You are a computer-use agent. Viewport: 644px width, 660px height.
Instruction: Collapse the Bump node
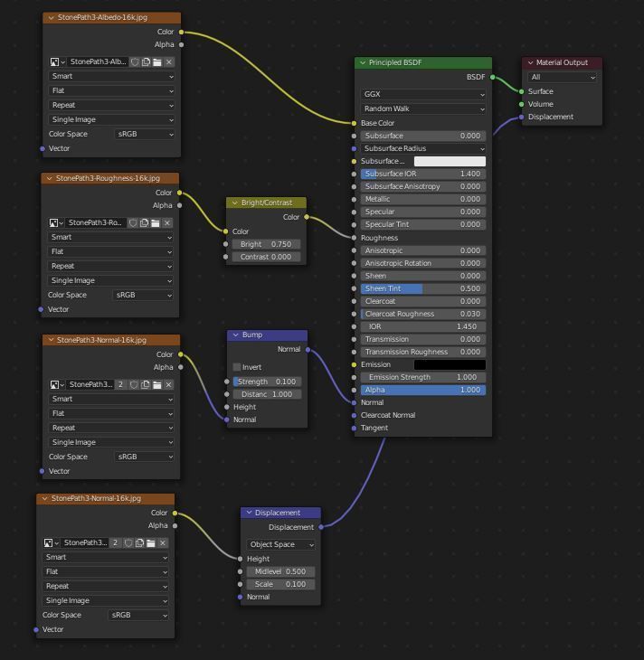coord(235,335)
